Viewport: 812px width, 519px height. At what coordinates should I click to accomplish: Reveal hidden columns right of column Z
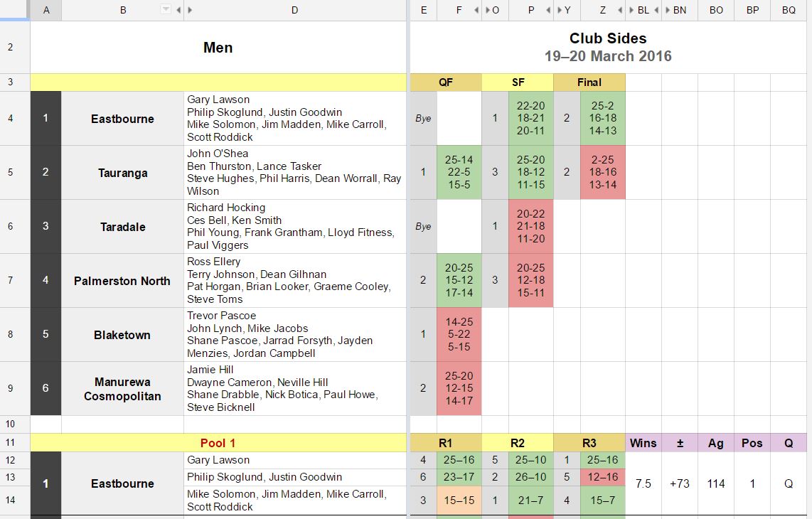[x=621, y=10]
